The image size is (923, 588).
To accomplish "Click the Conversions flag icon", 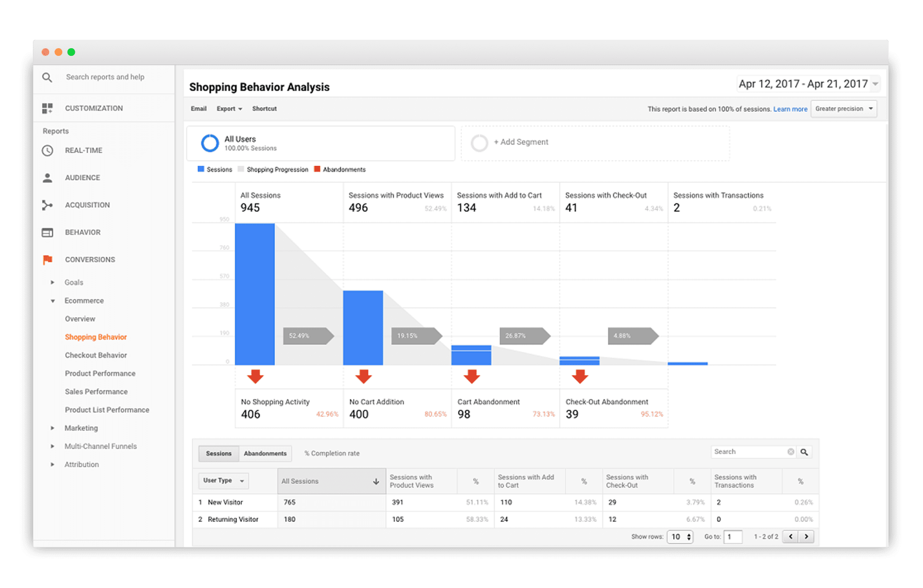I will click(x=47, y=259).
